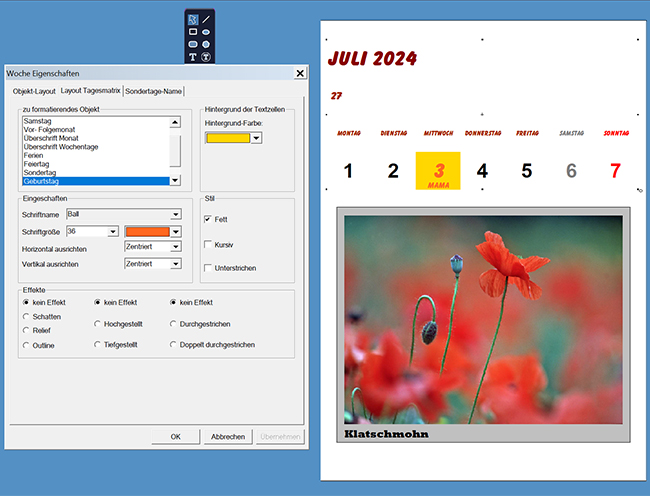Image resolution: width=650 pixels, height=496 pixels.
Task: Choose the Schatten effect radio button
Action: pyautogui.click(x=26, y=315)
